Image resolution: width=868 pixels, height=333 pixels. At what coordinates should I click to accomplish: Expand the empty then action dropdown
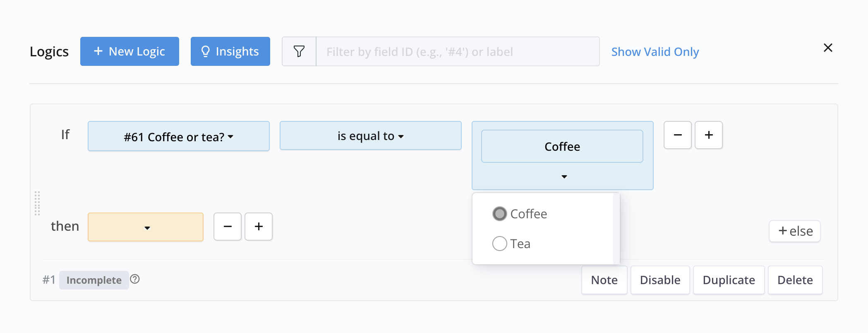pyautogui.click(x=146, y=227)
